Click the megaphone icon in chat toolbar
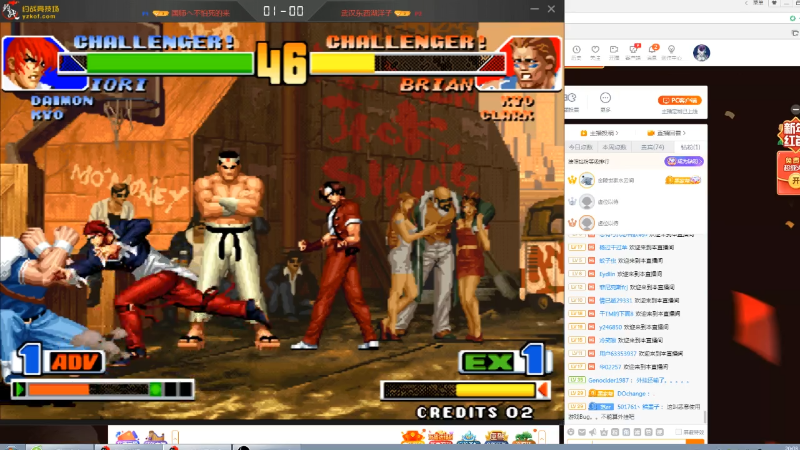This screenshot has width=800, height=450. (593, 432)
